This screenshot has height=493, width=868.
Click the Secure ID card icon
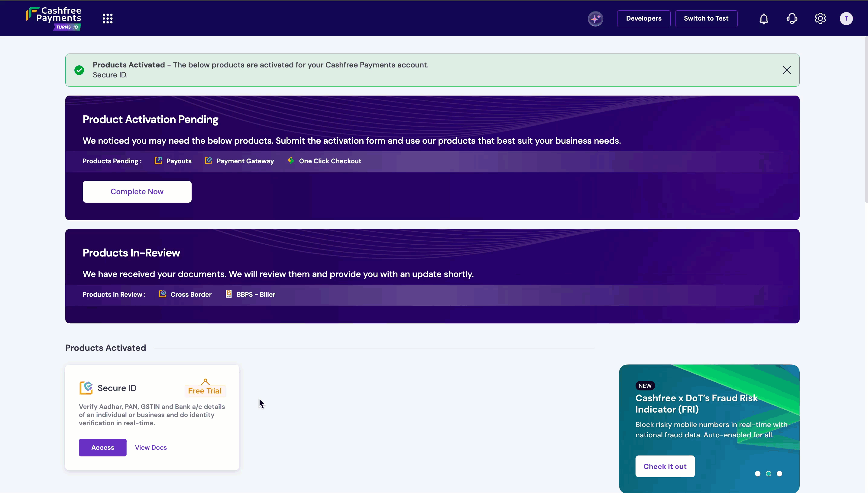[86, 387]
